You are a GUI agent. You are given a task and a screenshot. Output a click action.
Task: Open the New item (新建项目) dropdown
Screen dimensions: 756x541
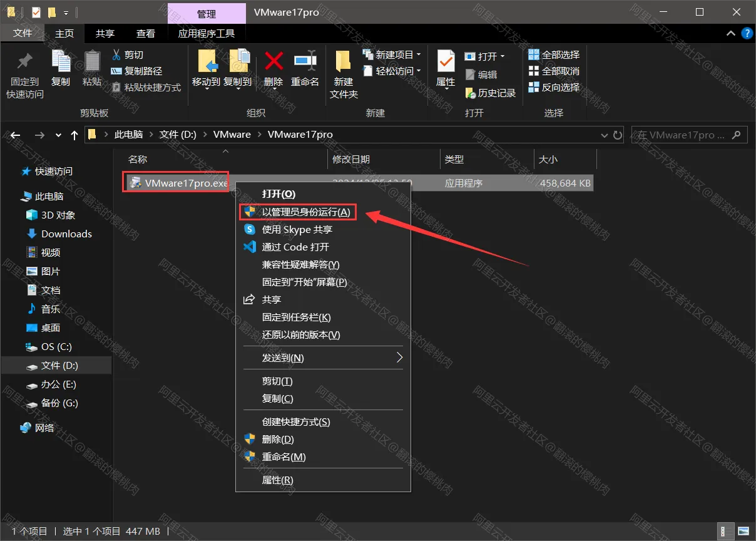click(392, 55)
